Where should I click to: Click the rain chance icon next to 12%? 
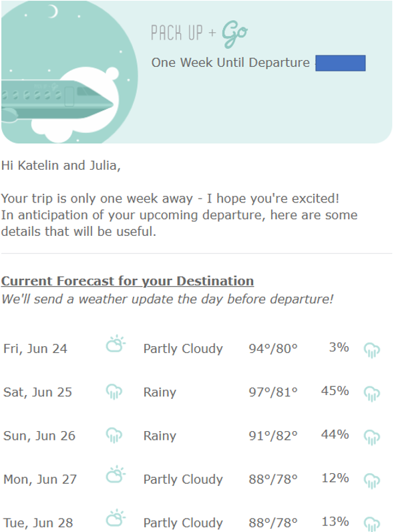coord(371,481)
